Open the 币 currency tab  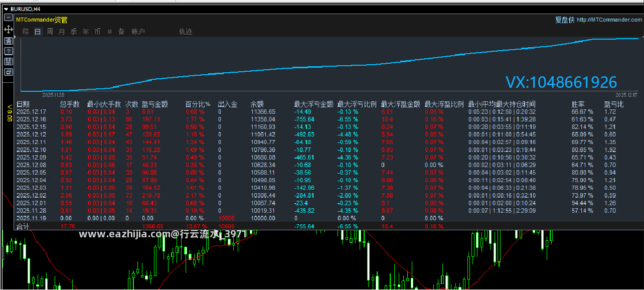point(97,32)
